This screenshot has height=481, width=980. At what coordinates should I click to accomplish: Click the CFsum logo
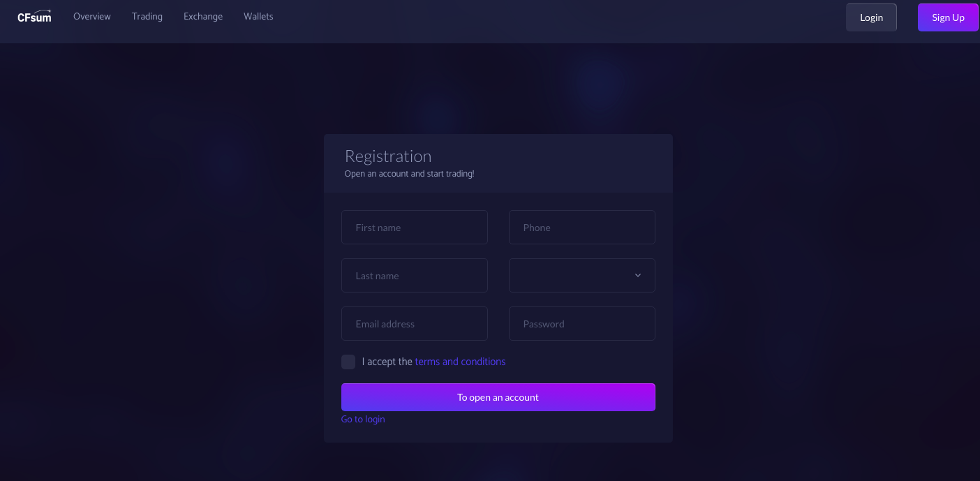coord(34,16)
